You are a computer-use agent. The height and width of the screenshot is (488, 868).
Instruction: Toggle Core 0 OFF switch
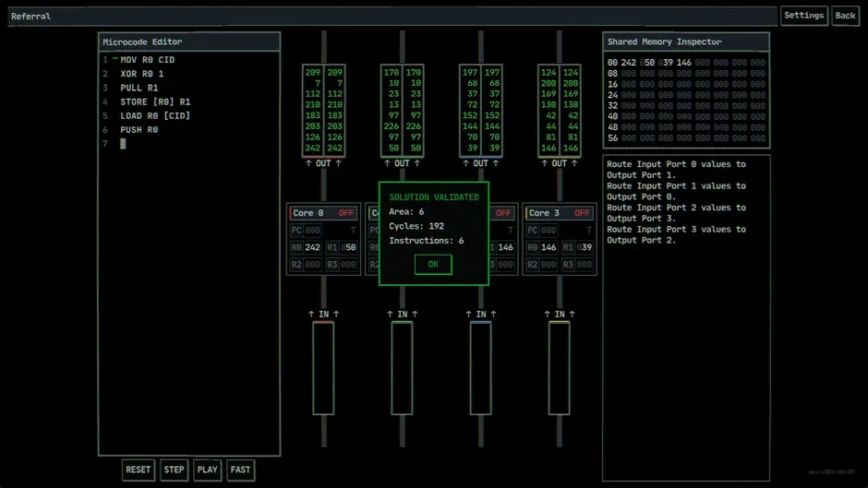(x=346, y=213)
